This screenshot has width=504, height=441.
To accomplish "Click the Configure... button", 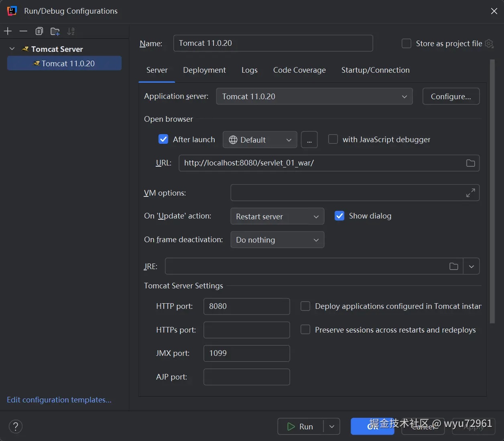I will click(451, 96).
